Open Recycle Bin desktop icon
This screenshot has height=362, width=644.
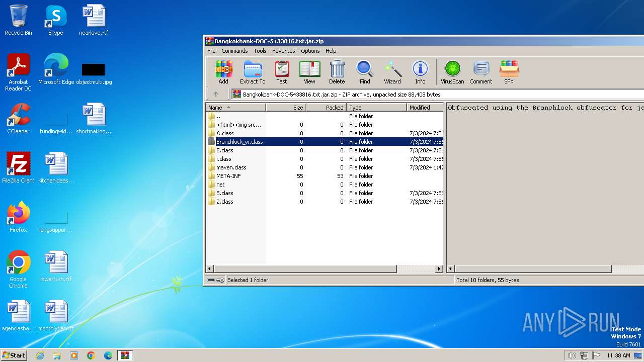(18, 20)
